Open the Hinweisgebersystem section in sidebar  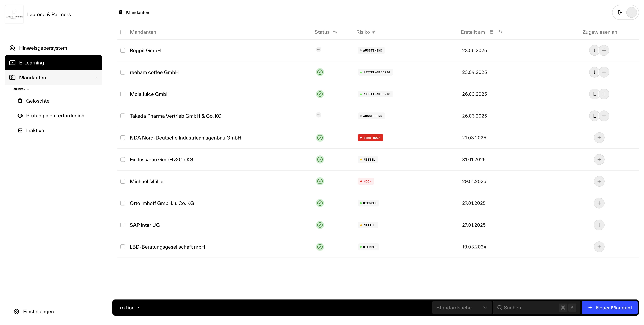coord(43,48)
